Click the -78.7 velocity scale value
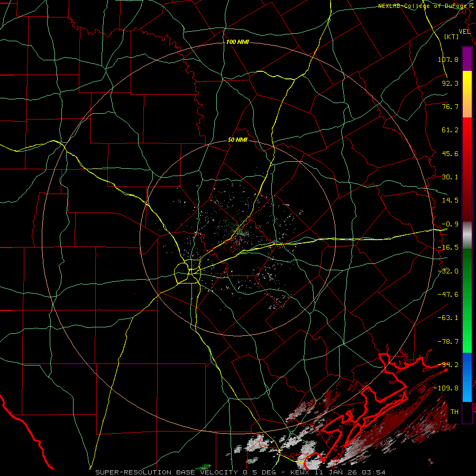 pos(448,342)
